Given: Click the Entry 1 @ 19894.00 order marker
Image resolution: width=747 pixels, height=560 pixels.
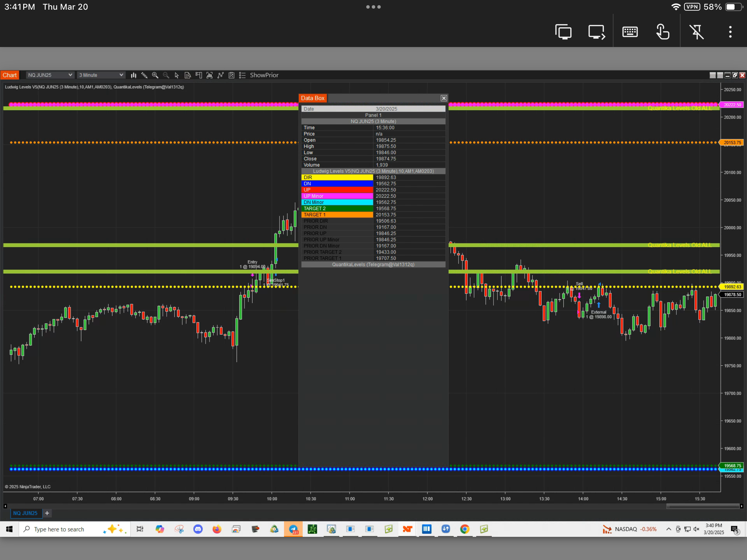Looking at the screenshot, I should pos(252,264).
